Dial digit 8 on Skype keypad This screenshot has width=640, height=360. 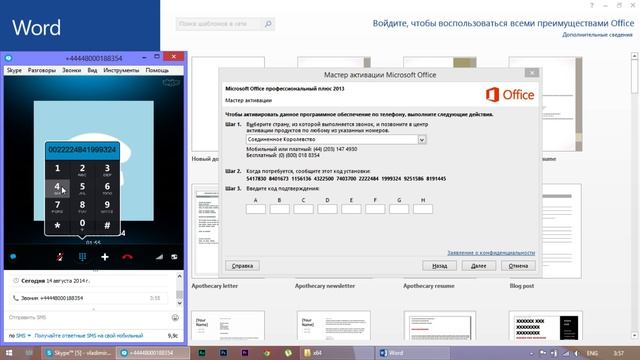(x=82, y=206)
